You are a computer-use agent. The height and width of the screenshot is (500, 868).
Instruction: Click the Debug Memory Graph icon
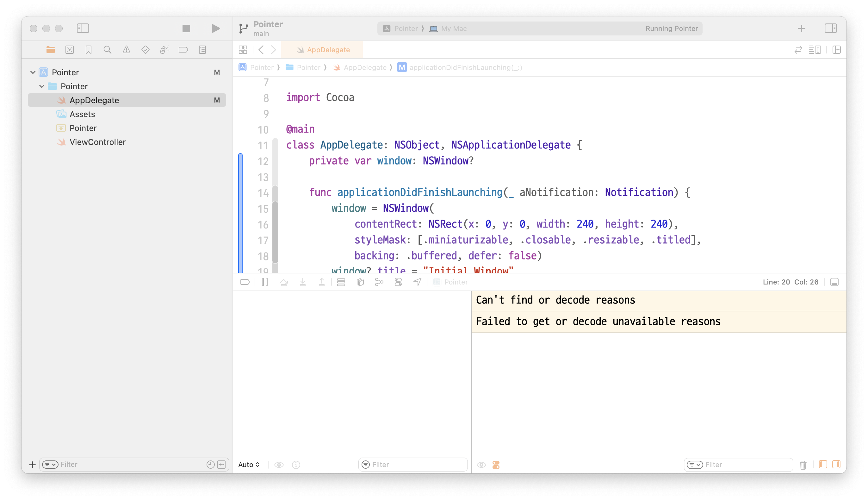coord(379,282)
